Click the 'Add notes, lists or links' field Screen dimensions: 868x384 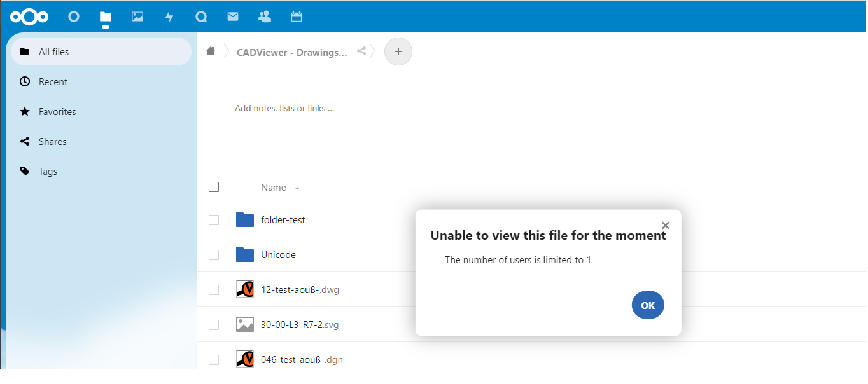click(284, 108)
